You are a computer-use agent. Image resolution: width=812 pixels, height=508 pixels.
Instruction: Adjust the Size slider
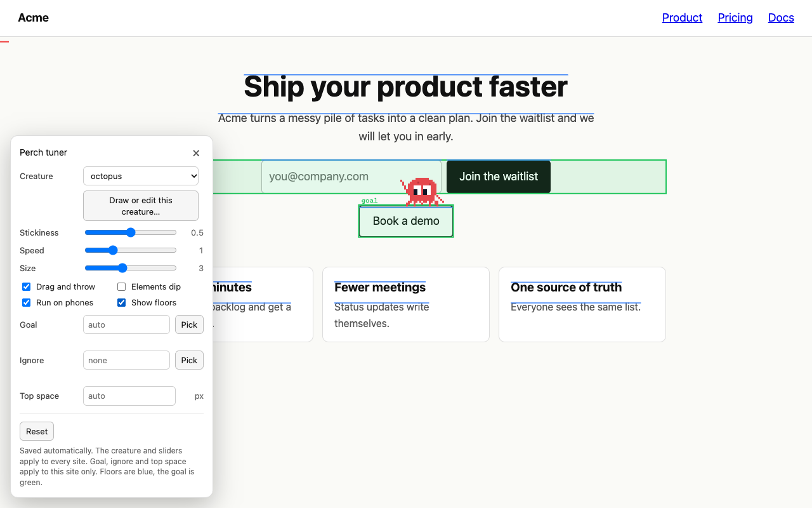tap(131, 268)
